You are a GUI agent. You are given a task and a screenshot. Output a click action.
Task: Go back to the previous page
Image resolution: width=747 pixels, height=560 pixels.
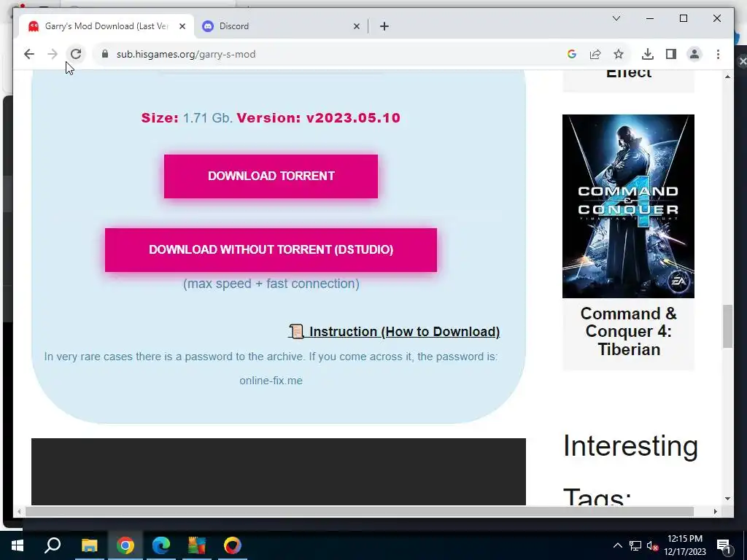[x=29, y=54]
